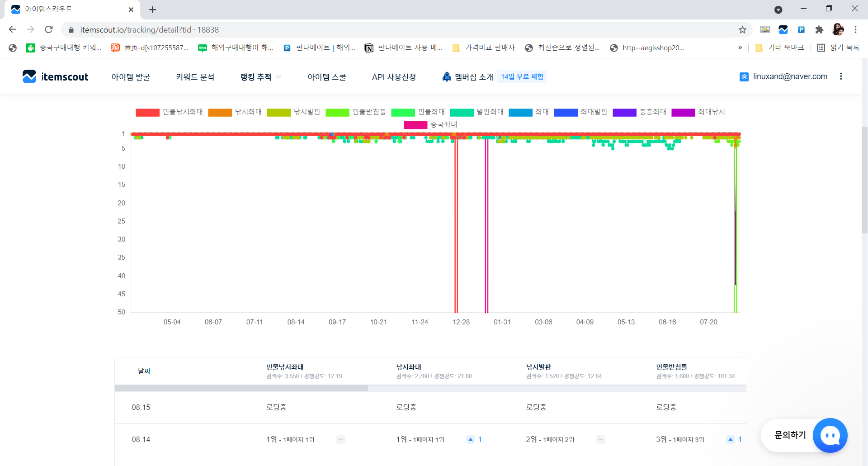Open 해외구매대행이 해 blog bookmark
Screen dimensions: 868x466
pyautogui.click(x=236, y=48)
